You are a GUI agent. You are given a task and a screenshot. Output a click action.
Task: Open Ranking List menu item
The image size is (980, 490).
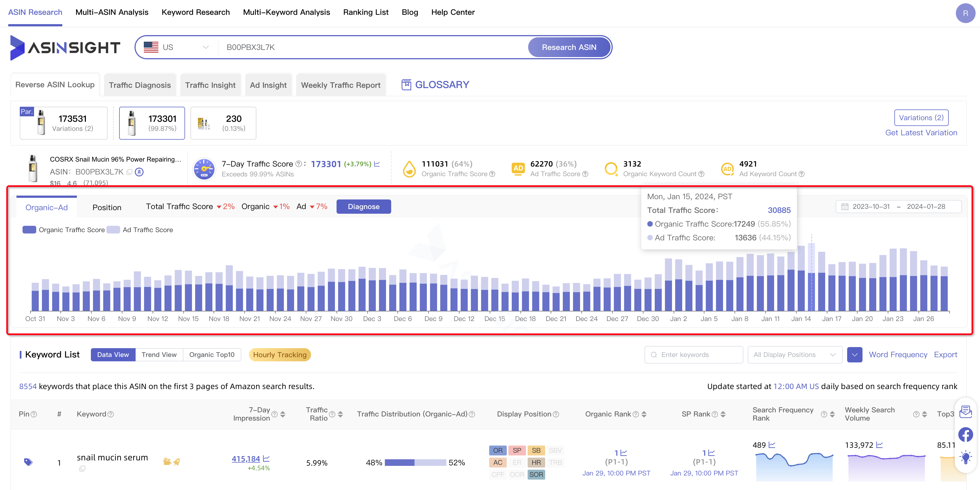click(x=366, y=12)
